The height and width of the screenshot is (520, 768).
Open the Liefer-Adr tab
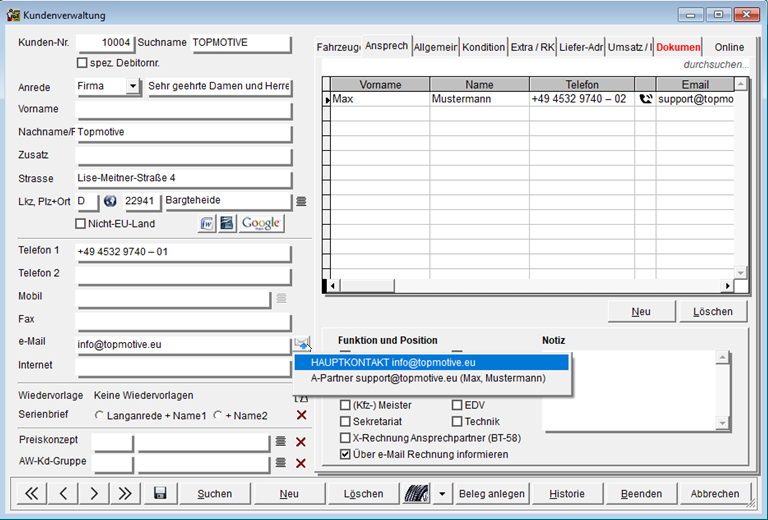(x=580, y=47)
